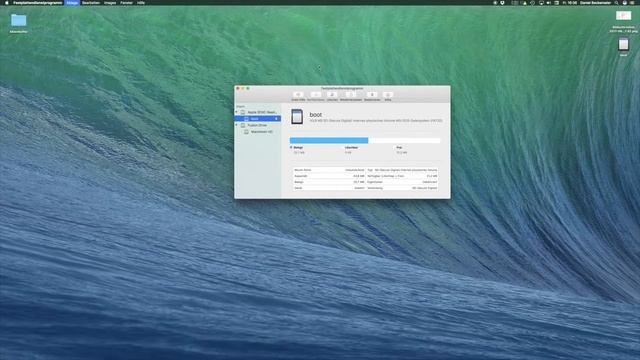Open the Fenster menu

(x=127, y=2)
